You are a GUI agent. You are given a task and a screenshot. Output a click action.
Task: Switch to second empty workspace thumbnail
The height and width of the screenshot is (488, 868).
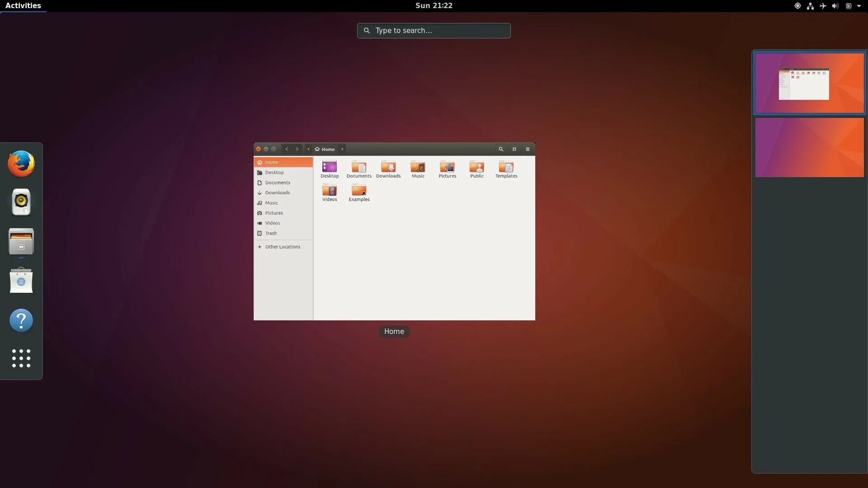809,147
